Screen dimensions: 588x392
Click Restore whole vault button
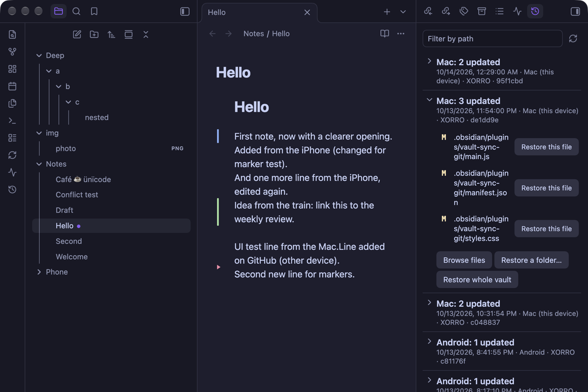[477, 280]
